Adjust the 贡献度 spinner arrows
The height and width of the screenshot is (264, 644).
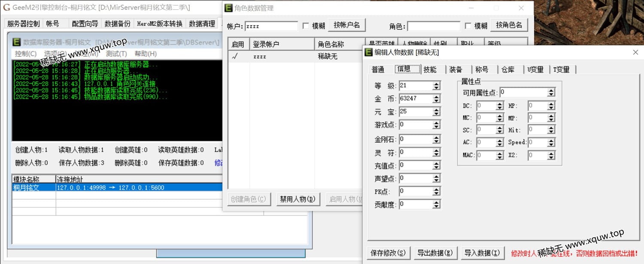click(x=437, y=204)
